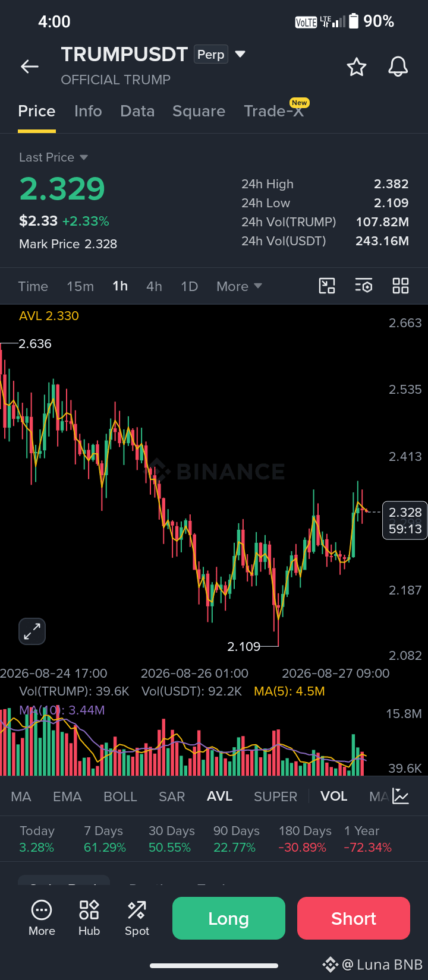Tap the AVL 2.330 label on chart
Viewport: 428px width, 980px height.
[x=49, y=316]
